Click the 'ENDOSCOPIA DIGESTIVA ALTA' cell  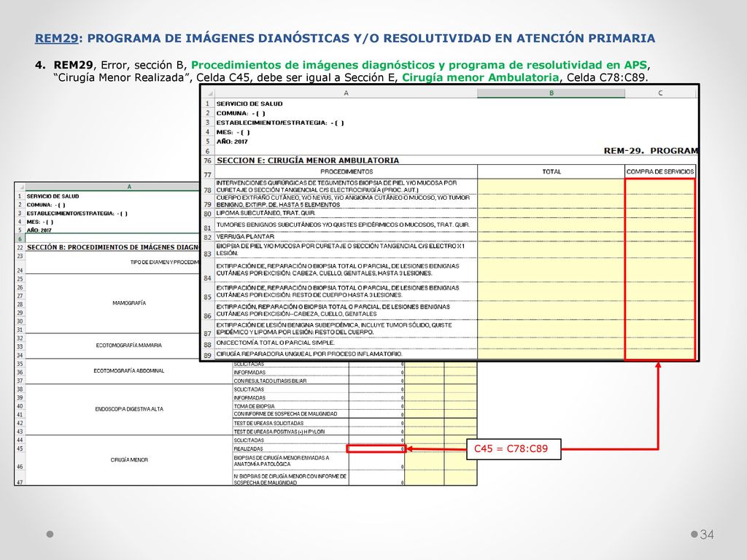pyautogui.click(x=129, y=409)
